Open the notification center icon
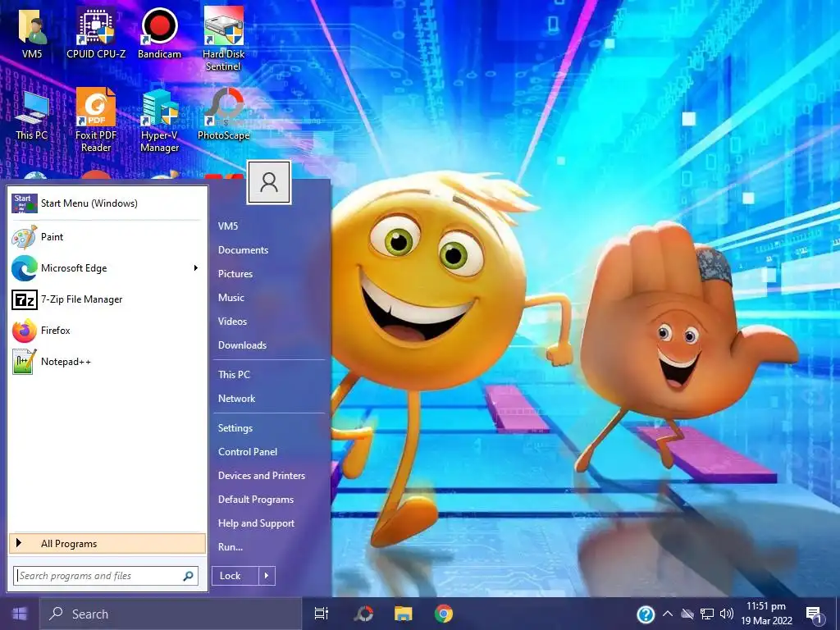Image resolution: width=840 pixels, height=630 pixels. (814, 615)
